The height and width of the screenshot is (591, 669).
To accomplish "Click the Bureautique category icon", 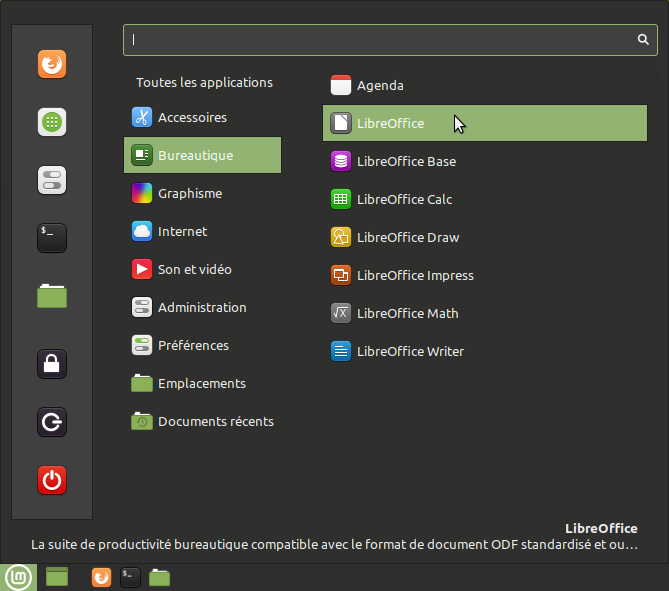I will pyautogui.click(x=142, y=155).
